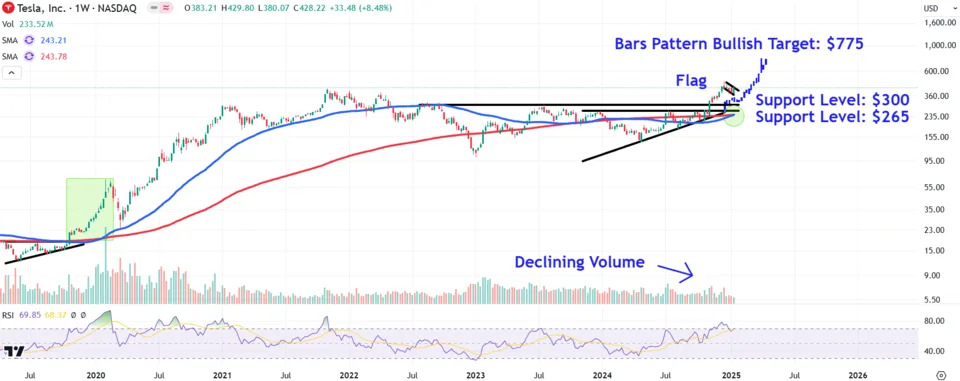Select the green circle highlight near support
This screenshot has width=960, height=381.
[x=733, y=115]
